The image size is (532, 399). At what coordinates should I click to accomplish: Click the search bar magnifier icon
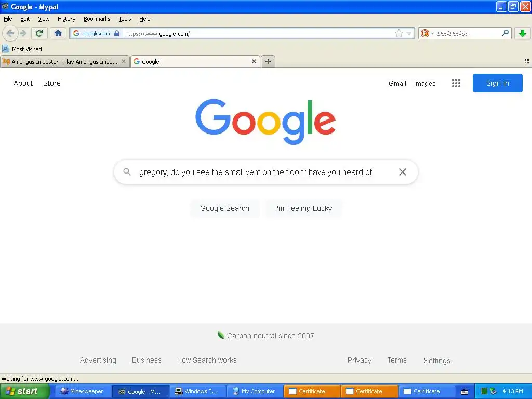[505, 33]
